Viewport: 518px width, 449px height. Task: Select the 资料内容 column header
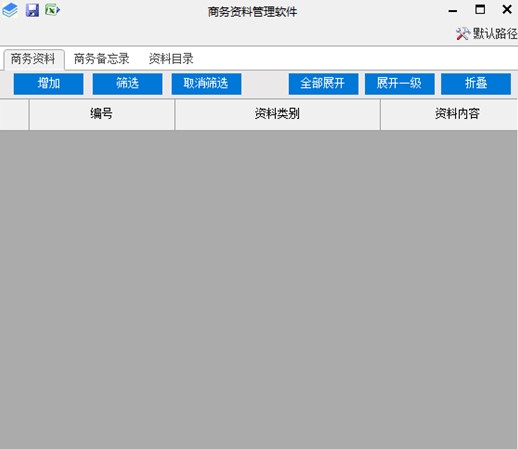click(x=449, y=114)
